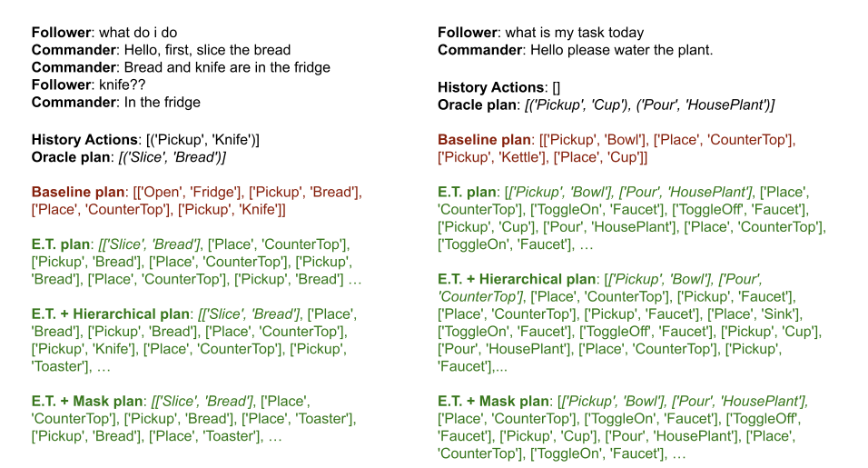Click E.T. plan heading in water-plant example
This screenshot has width=868, height=468.
click(x=467, y=193)
